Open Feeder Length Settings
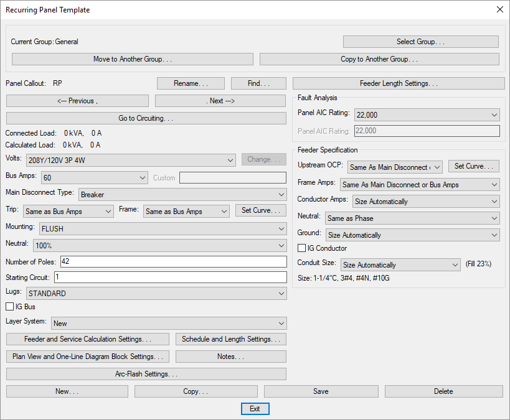This screenshot has height=420, width=510. (x=399, y=83)
